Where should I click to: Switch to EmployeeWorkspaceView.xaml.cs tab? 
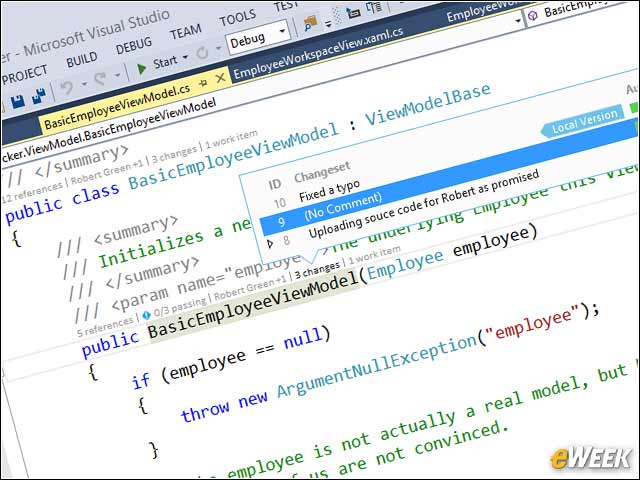tap(318, 52)
